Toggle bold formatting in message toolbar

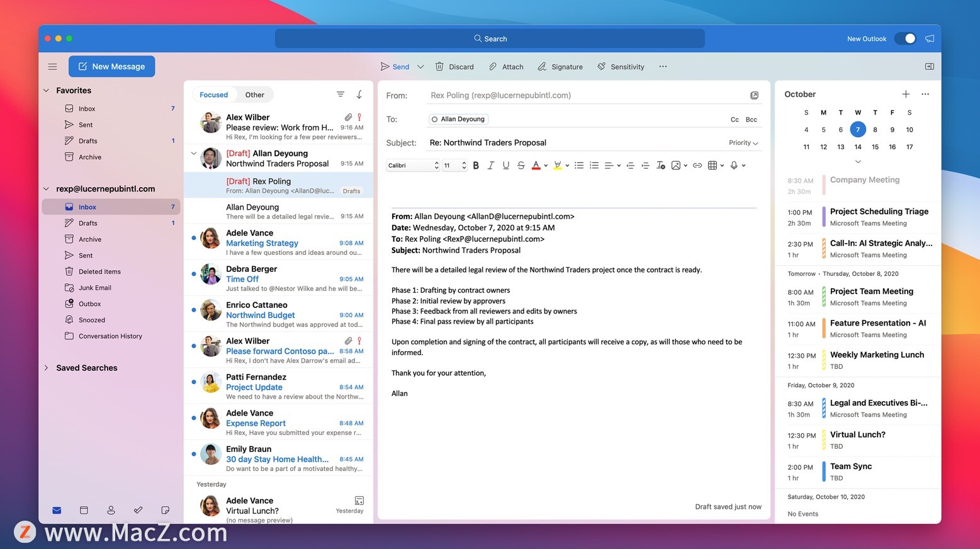pyautogui.click(x=476, y=166)
